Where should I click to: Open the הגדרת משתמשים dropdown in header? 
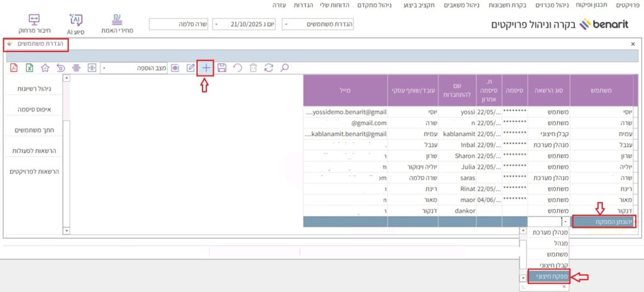[x=287, y=25]
